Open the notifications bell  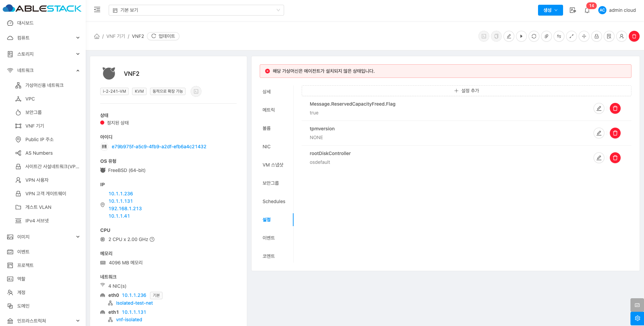[587, 10]
